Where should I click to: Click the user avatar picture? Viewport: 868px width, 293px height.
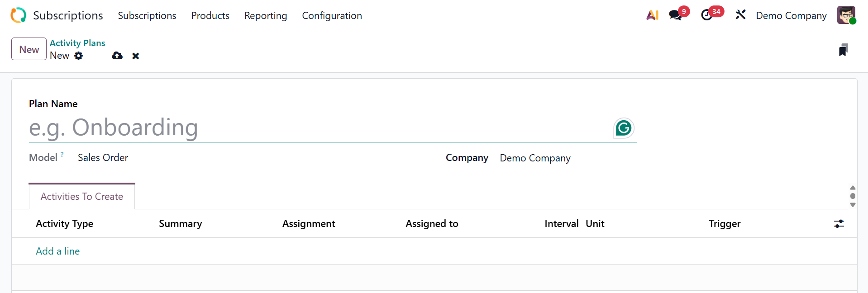(x=846, y=15)
